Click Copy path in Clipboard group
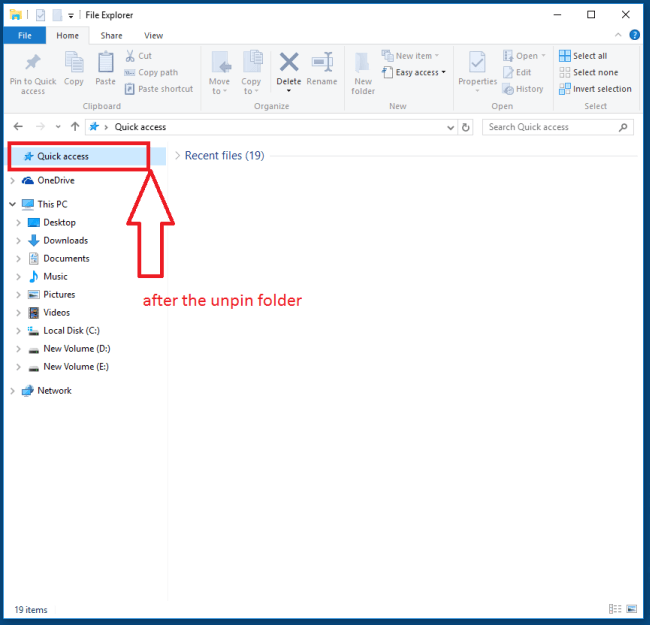This screenshot has height=625, width=650. click(152, 73)
